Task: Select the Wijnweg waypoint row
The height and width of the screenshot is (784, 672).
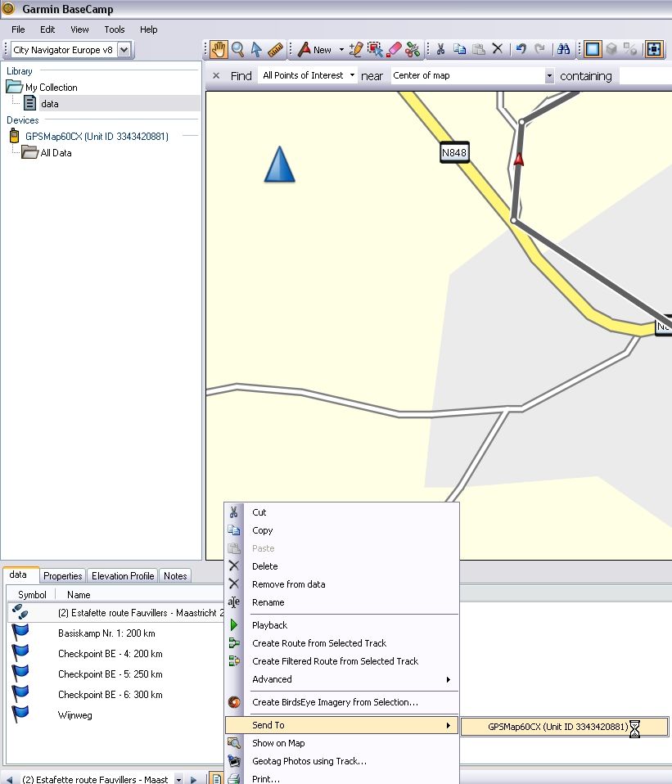Action: click(75, 715)
